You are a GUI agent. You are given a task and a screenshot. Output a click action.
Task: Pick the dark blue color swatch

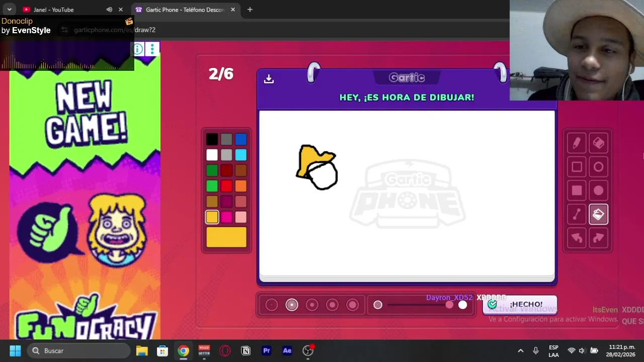(x=241, y=139)
